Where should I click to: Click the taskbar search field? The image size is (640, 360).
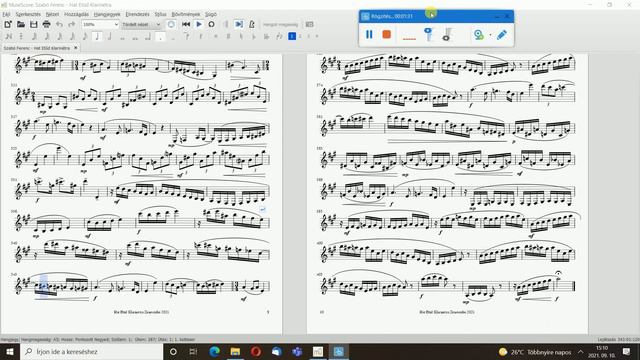coord(91,351)
